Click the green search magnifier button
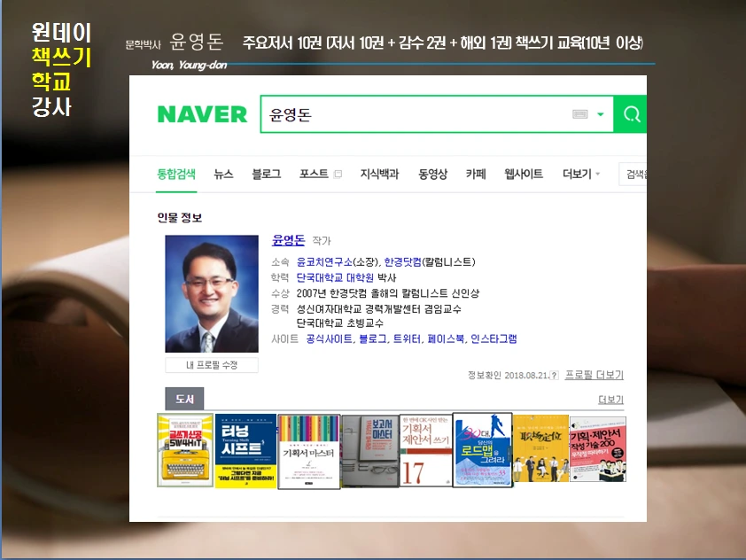Viewport: 746px width, 560px height. point(631,114)
